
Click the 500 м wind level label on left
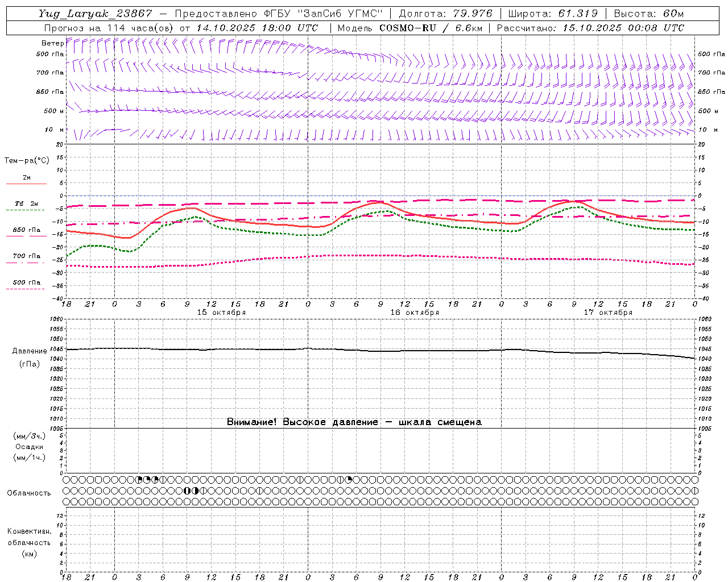[x=54, y=111]
